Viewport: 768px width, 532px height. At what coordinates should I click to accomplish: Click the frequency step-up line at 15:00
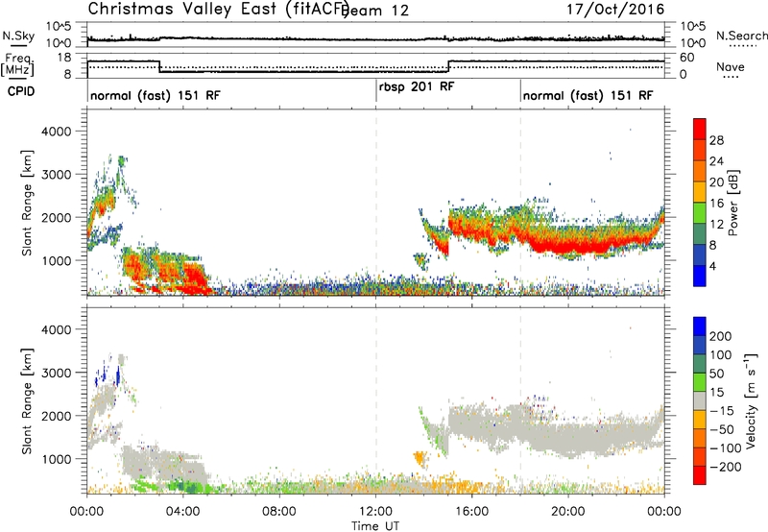coord(448,66)
